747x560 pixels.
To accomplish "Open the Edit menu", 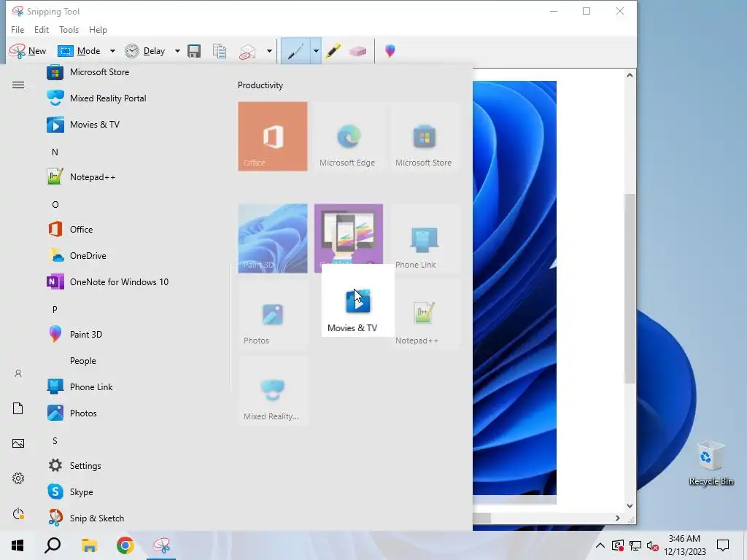I will (x=42, y=29).
